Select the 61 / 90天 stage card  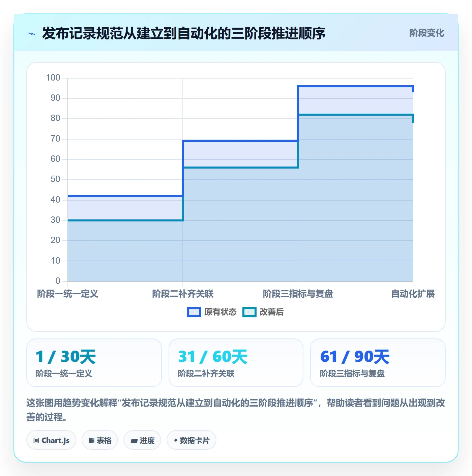click(378, 363)
